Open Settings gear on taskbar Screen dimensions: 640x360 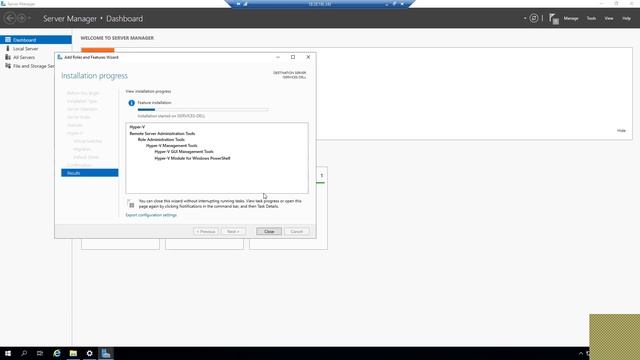click(x=89, y=353)
